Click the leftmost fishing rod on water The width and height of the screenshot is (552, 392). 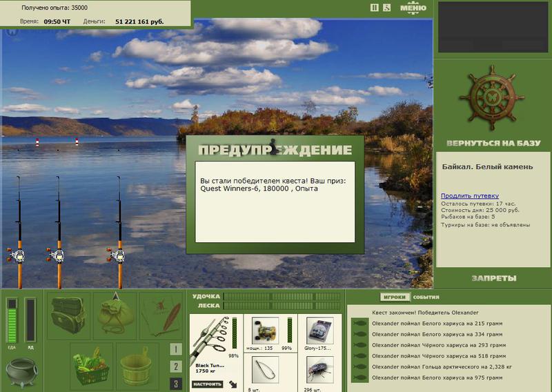click(x=19, y=233)
